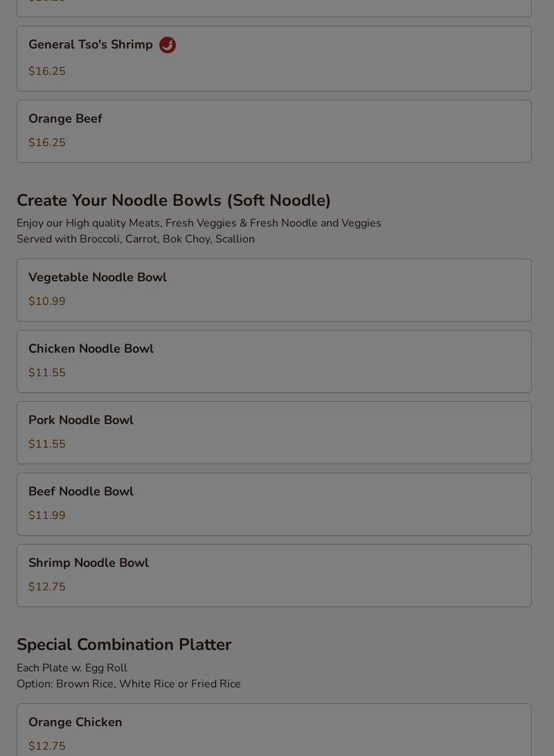The width and height of the screenshot is (554, 756).
Task: Click the $16.25 price under Orange Beef
Action: (x=46, y=142)
